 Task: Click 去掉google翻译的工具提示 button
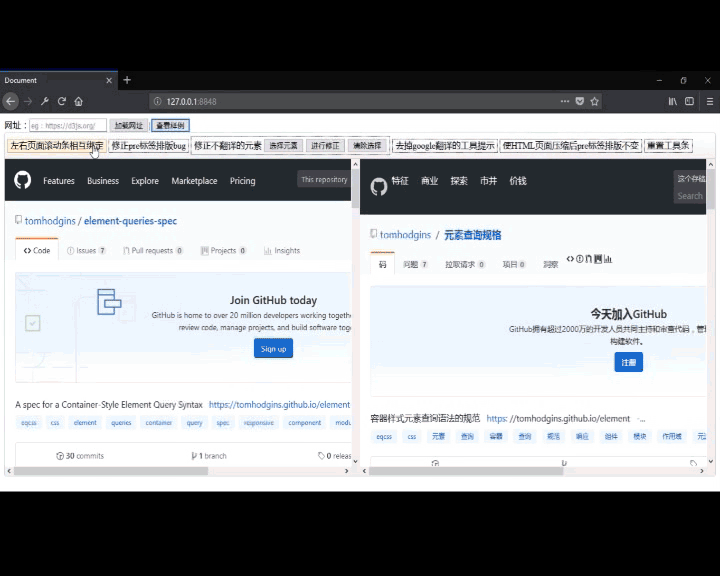(445, 146)
